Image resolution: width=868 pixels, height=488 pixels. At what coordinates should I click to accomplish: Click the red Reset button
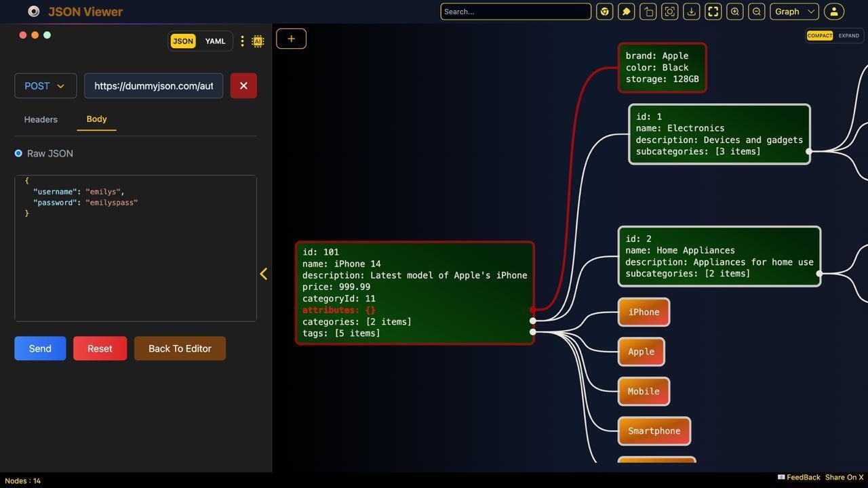click(100, 348)
